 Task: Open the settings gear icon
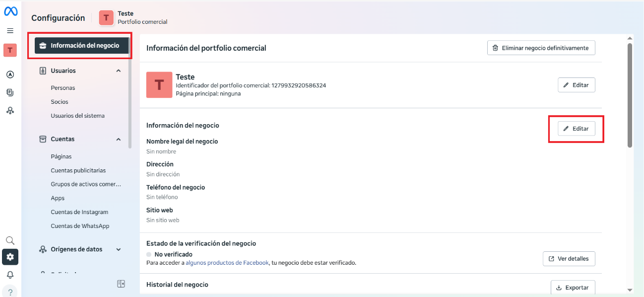tap(10, 257)
